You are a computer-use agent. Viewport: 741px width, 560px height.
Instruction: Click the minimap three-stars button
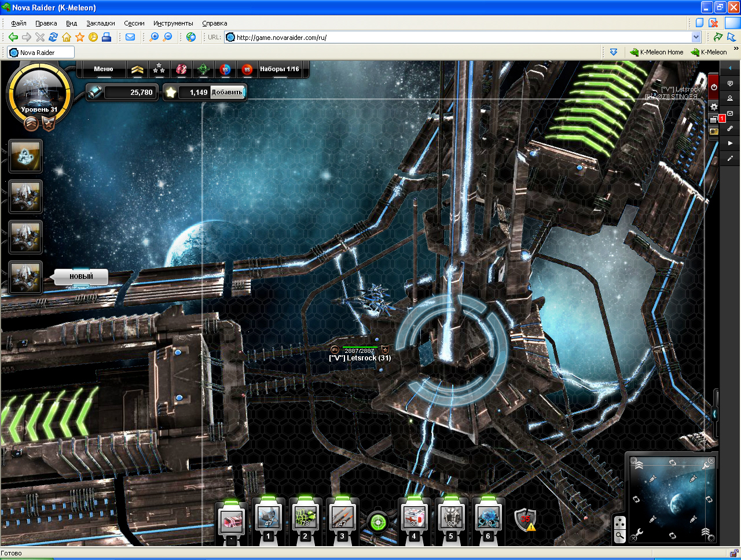point(619,522)
